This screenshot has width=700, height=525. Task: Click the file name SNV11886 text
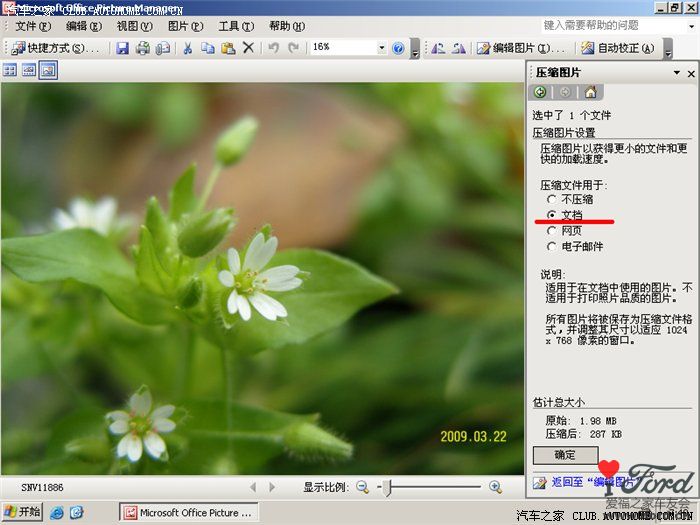[42, 488]
